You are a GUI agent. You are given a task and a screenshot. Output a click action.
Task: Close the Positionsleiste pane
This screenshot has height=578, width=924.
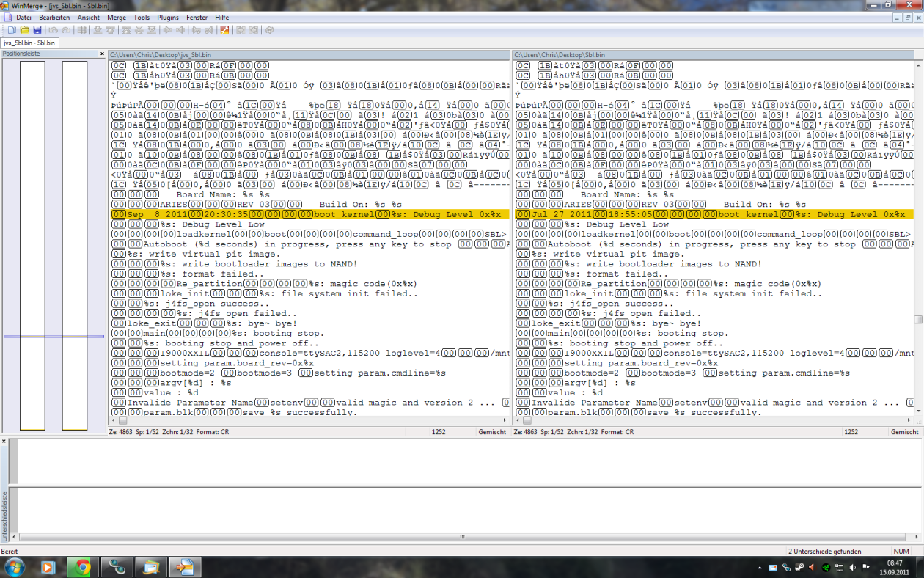[102, 54]
